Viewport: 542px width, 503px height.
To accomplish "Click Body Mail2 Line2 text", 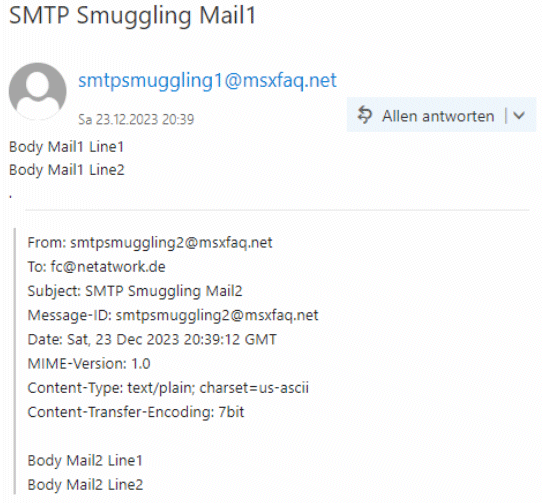I will tap(85, 485).
